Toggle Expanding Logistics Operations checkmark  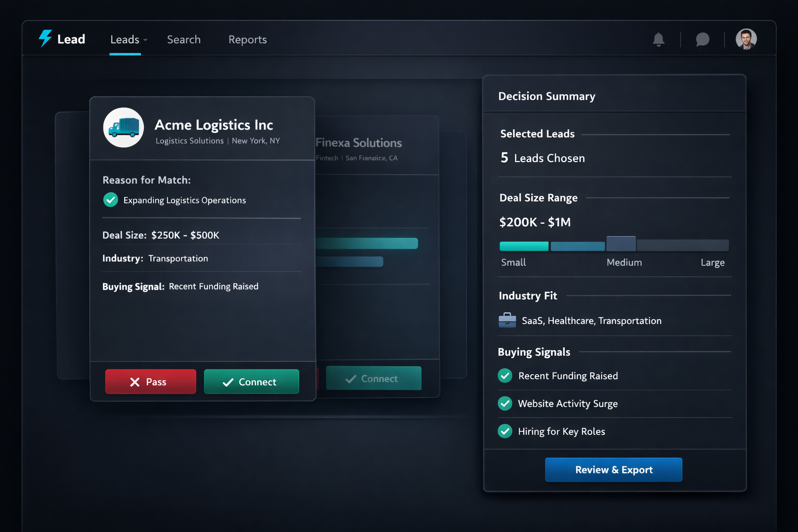[110, 199]
